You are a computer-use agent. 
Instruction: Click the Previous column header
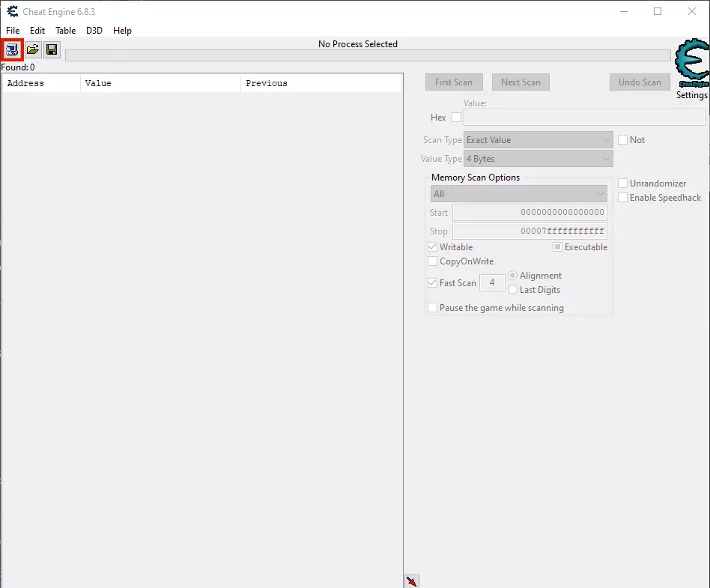[x=321, y=83]
